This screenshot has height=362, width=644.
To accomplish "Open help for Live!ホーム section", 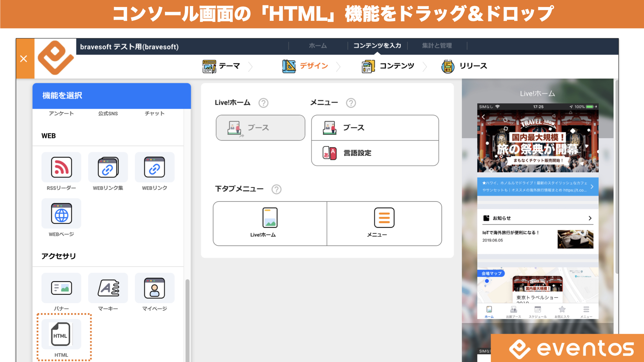I will point(263,103).
